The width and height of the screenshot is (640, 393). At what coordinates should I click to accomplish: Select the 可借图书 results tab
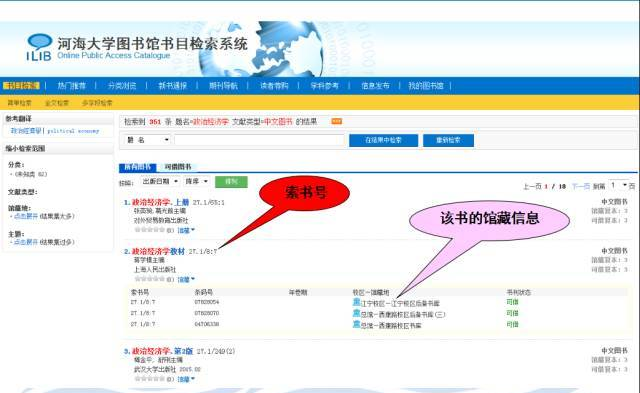[178, 167]
